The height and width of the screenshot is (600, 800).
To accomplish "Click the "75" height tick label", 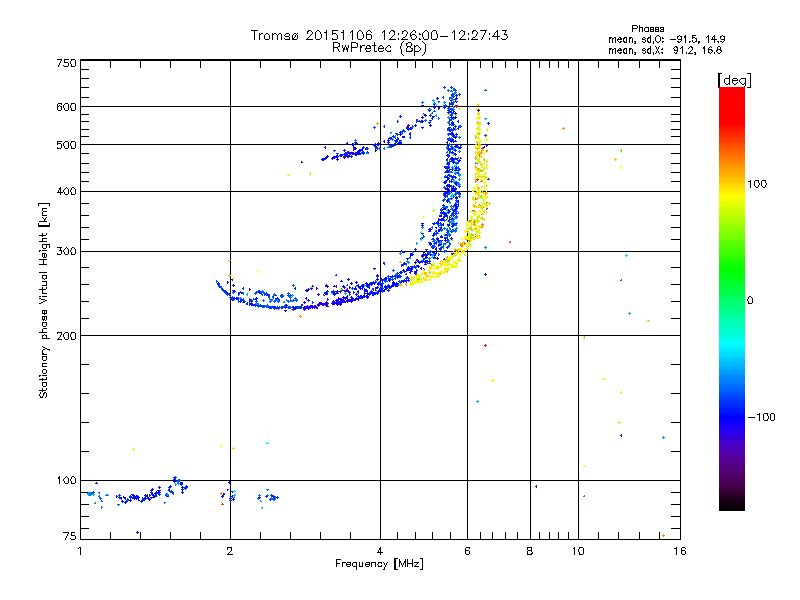I will 70,536.
